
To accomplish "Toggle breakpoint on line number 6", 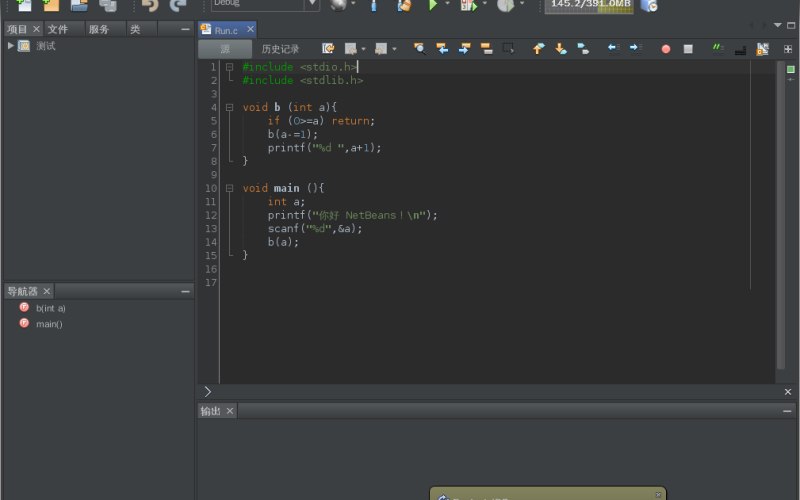I will coord(214,134).
